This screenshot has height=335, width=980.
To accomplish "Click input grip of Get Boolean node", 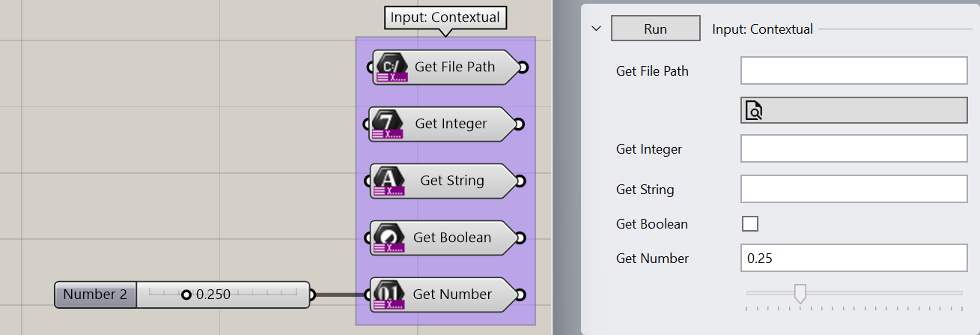I will click(368, 239).
